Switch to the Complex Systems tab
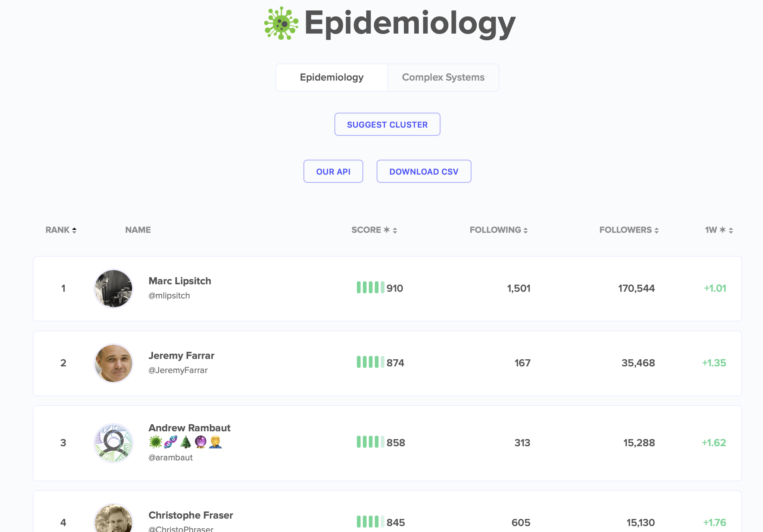Screen dimensions: 763x532 click(x=443, y=77)
